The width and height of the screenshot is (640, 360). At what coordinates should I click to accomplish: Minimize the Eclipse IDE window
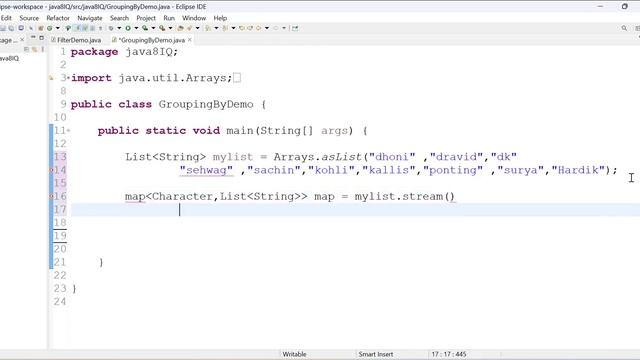pos(600,7)
